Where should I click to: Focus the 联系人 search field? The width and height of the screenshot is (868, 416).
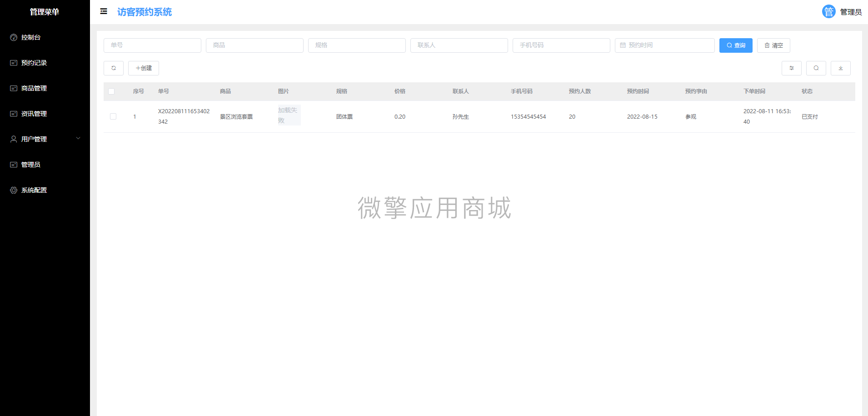(459, 45)
